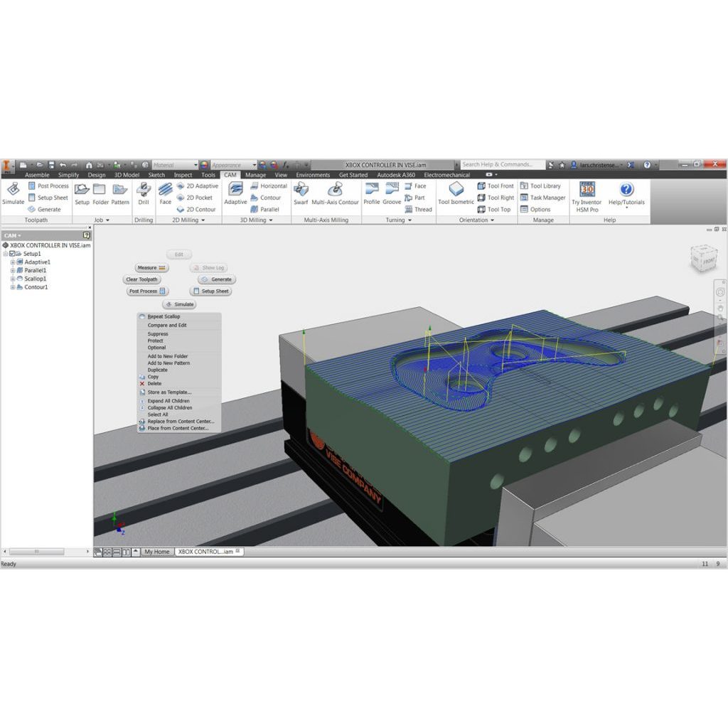Select the turning Profile tool

[x=371, y=193]
